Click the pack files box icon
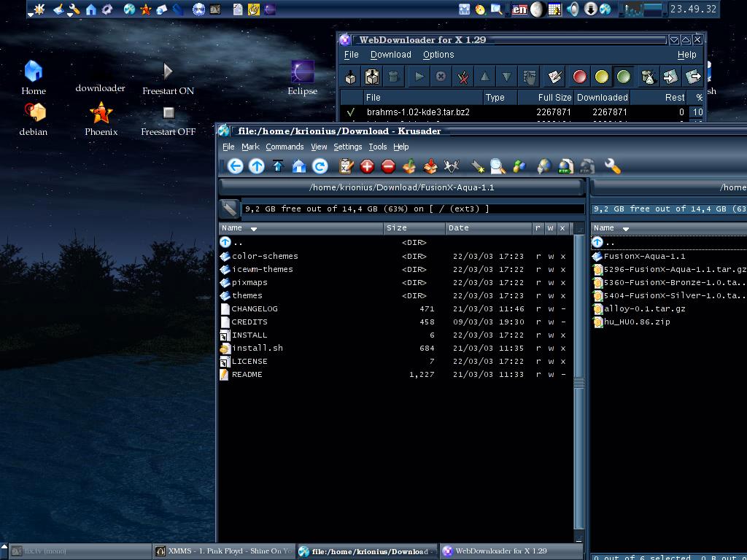This screenshot has height=560, width=747. [409, 166]
